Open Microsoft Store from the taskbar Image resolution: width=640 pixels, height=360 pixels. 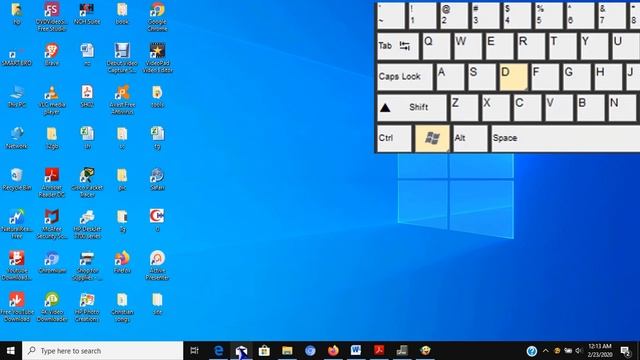[264, 351]
